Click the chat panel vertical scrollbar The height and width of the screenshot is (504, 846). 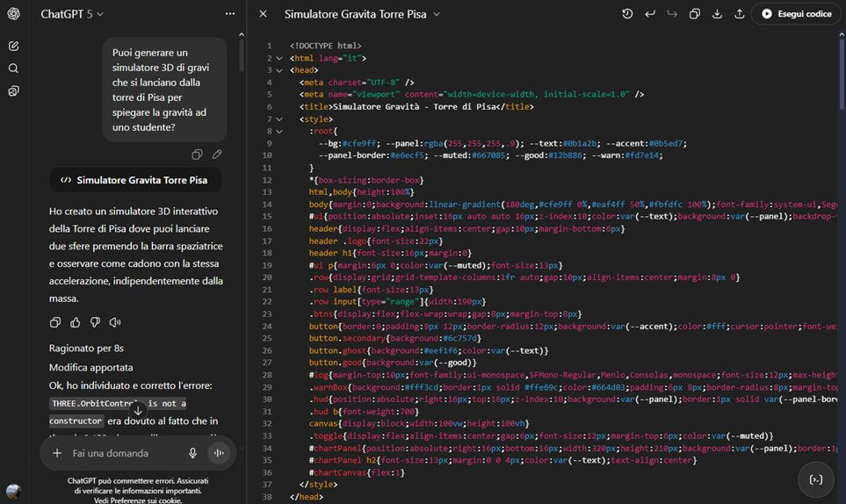242,54
